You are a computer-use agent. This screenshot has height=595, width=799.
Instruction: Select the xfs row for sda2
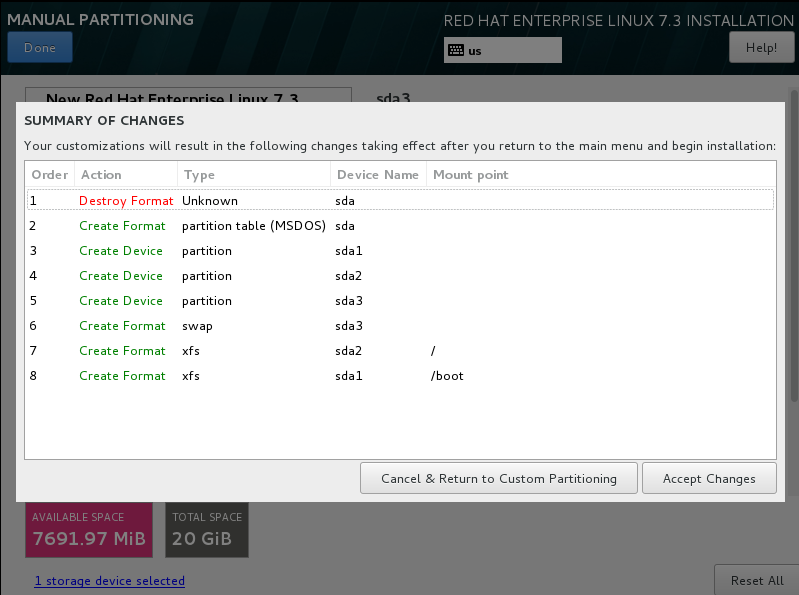(x=400, y=350)
